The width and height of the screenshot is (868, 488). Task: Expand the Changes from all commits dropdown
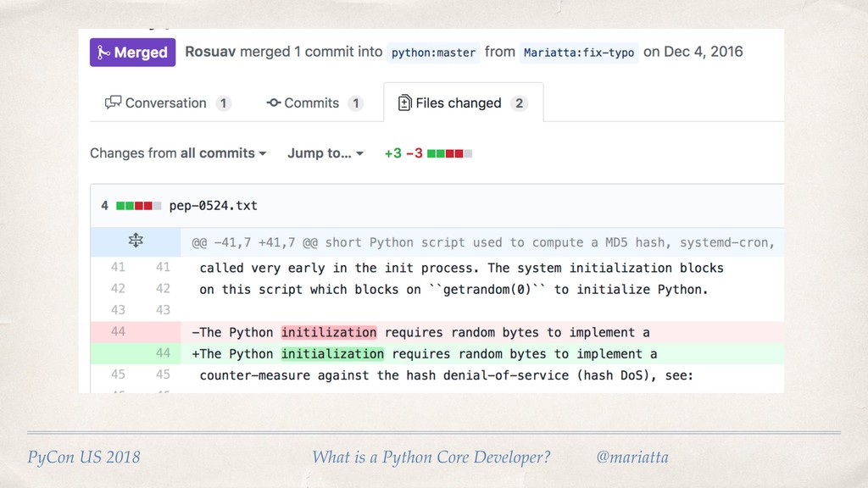[178, 153]
